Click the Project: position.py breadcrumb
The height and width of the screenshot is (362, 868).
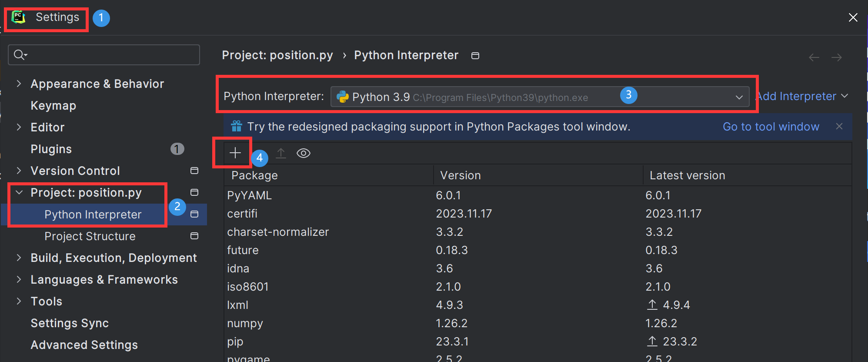click(x=277, y=55)
